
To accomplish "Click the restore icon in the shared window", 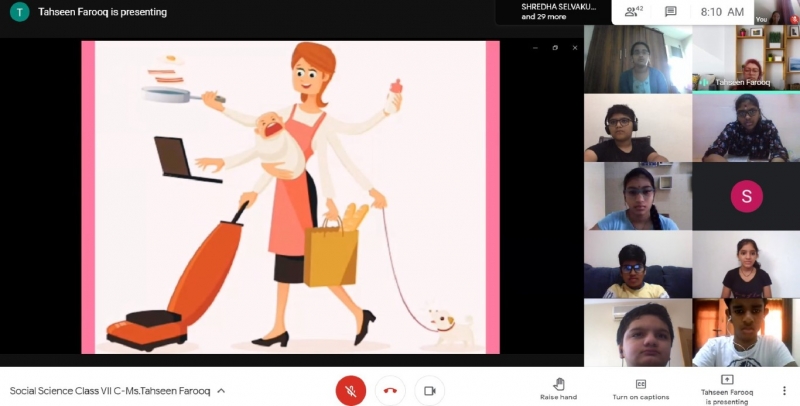I will [555, 48].
